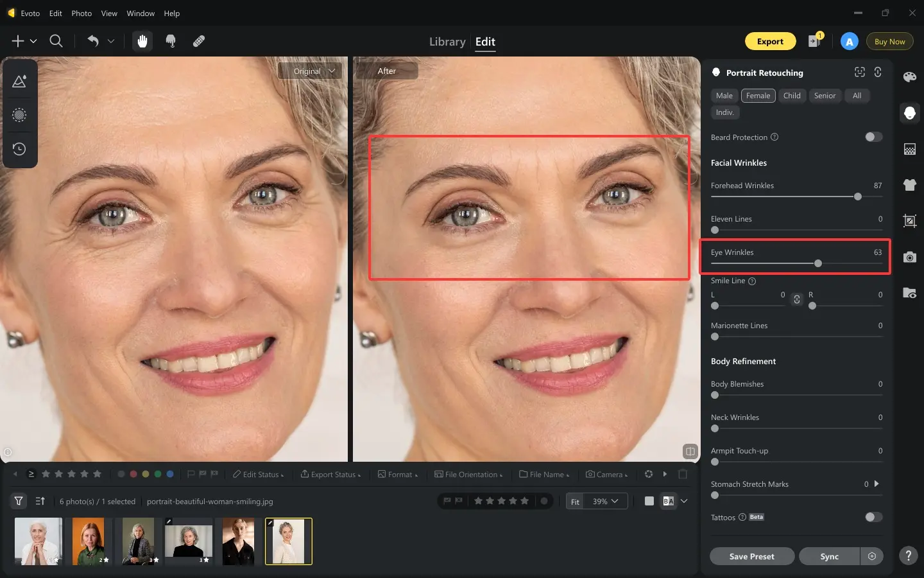This screenshot has height=578, width=924.
Task: Open the export queue icon with badge
Action: [815, 40]
